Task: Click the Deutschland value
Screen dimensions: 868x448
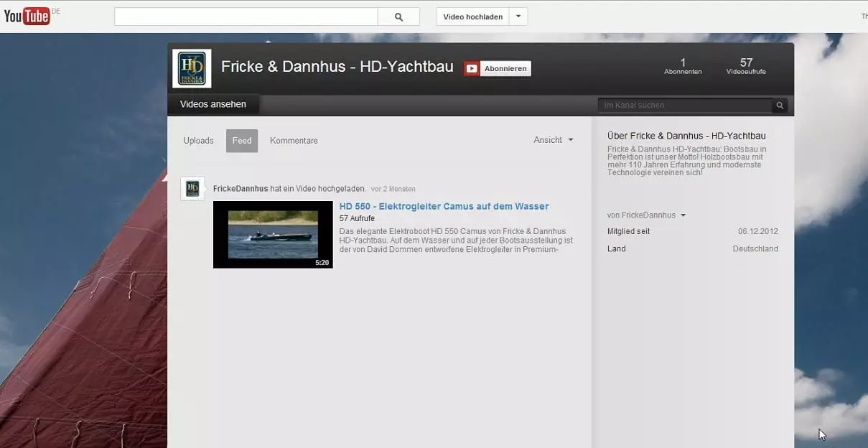Action: click(755, 249)
